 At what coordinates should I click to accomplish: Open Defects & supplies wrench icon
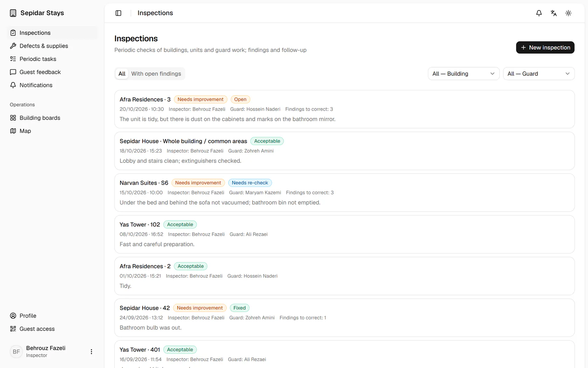point(13,46)
